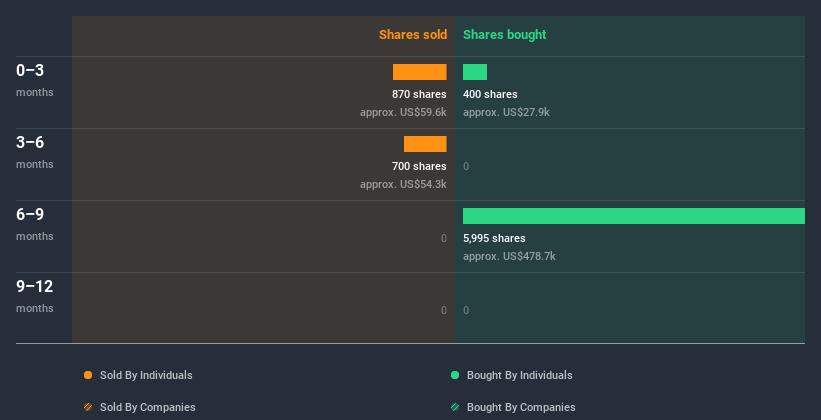Viewport: 821px width, 420px height.
Task: Click the zero bought value in 9–12 months row
Action: 466,310
